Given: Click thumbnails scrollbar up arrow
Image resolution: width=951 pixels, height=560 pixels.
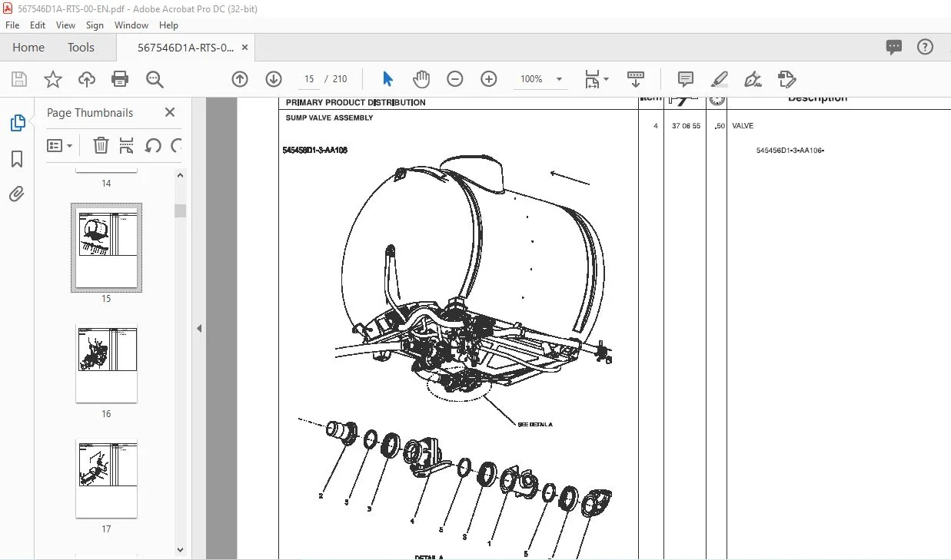Looking at the screenshot, I should pos(180,175).
